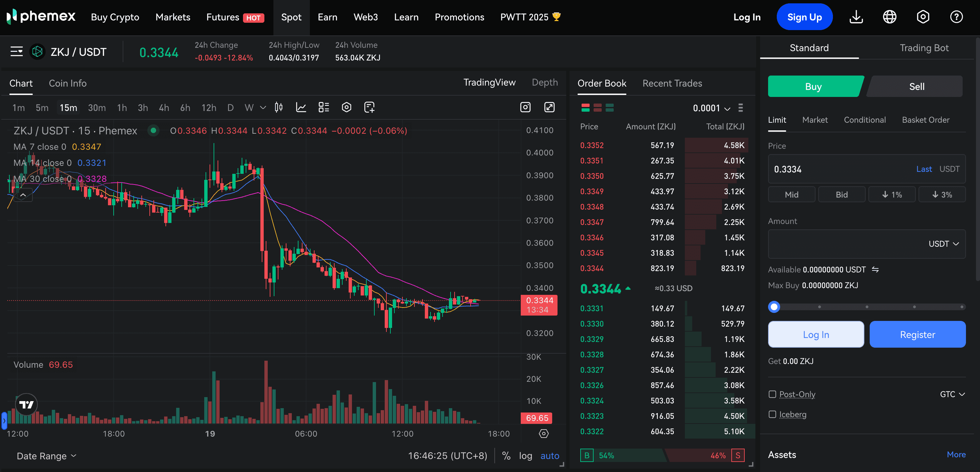980x472 pixels.
Task: Open the Date Range dropdown
Action: pyautogui.click(x=46, y=456)
